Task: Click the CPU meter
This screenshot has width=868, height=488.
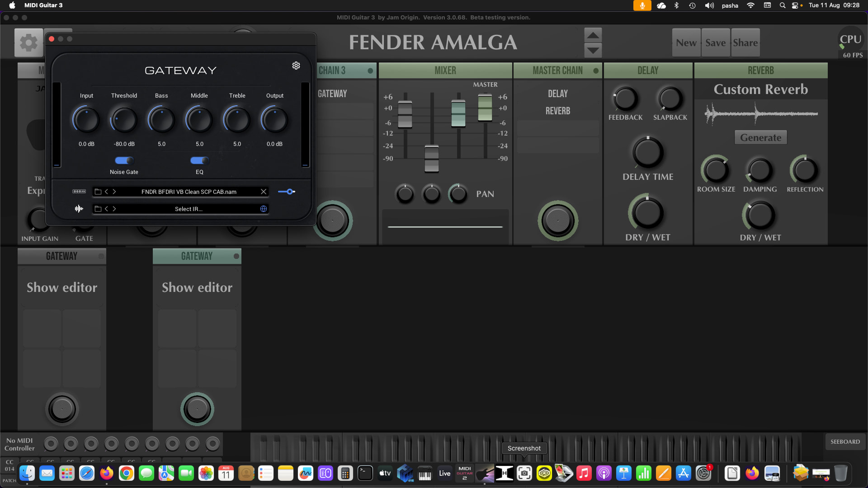Action: pyautogui.click(x=850, y=41)
